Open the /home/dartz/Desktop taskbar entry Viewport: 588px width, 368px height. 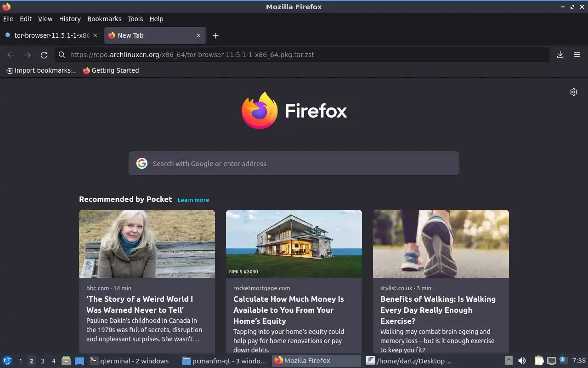click(x=409, y=361)
